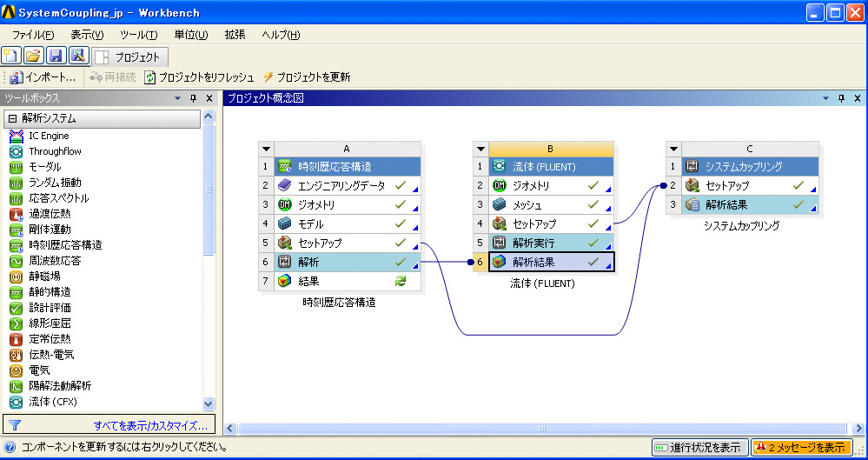Switch to the プロジェクト tab
Screen dimensions: 868x460
129,57
